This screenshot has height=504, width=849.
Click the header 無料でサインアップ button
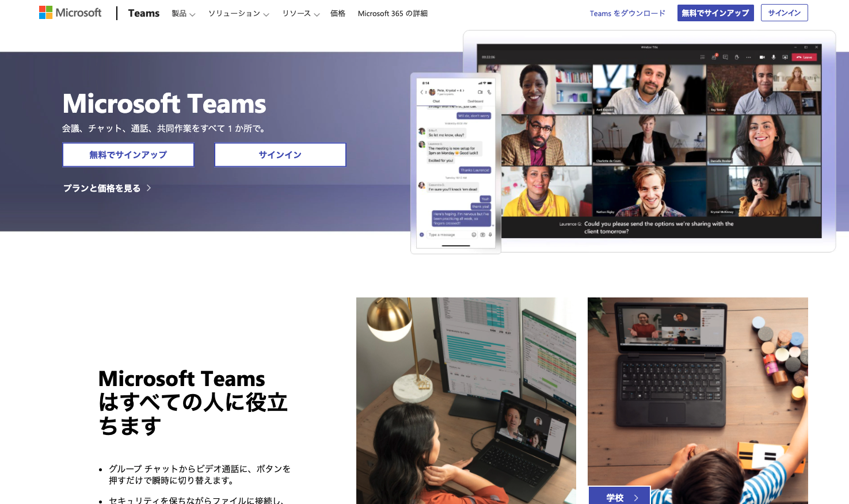[715, 13]
